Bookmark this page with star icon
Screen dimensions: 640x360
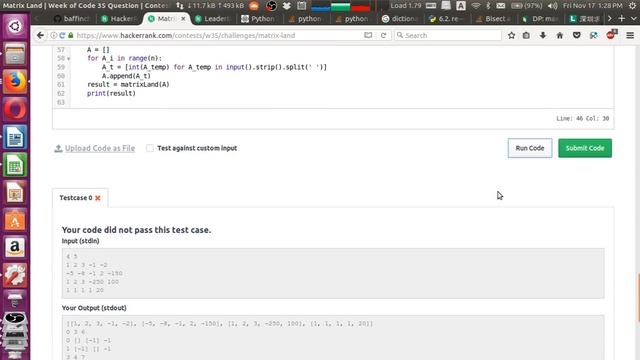point(511,36)
